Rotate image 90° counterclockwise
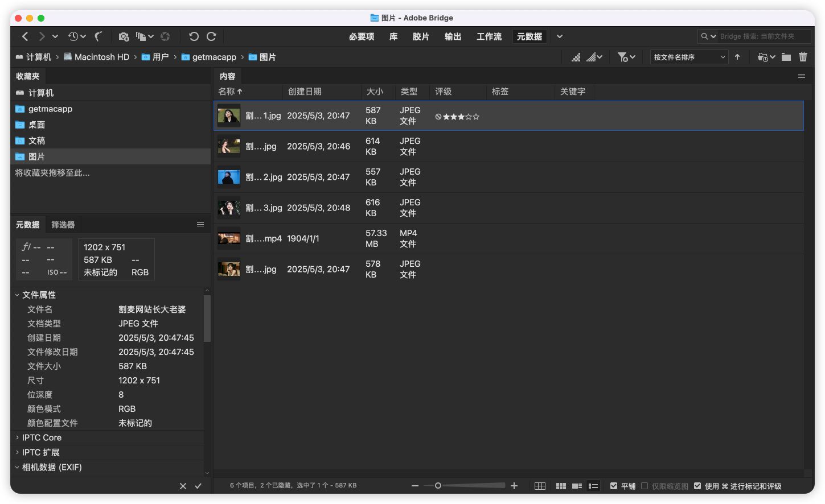The height and width of the screenshot is (504, 825). [194, 36]
